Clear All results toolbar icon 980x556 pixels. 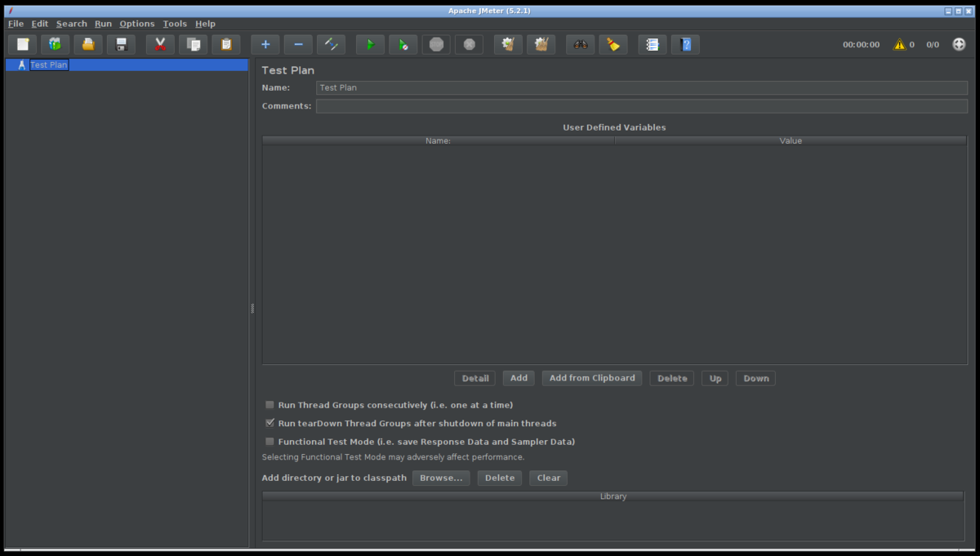pyautogui.click(x=541, y=44)
